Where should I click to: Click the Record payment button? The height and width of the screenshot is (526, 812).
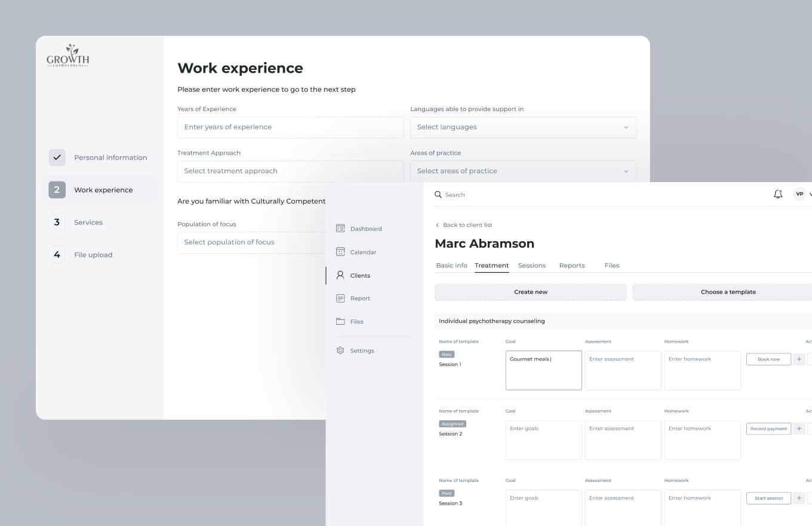[768, 429]
